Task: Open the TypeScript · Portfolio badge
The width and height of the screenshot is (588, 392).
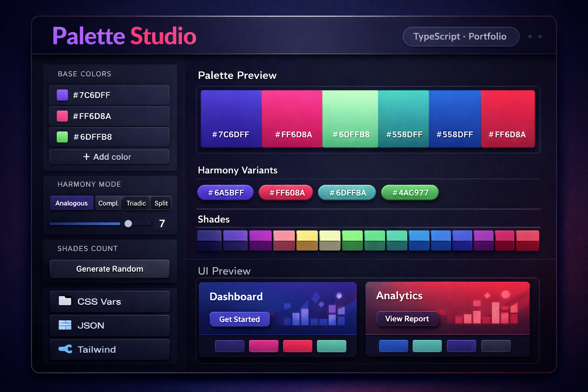Action: click(461, 36)
